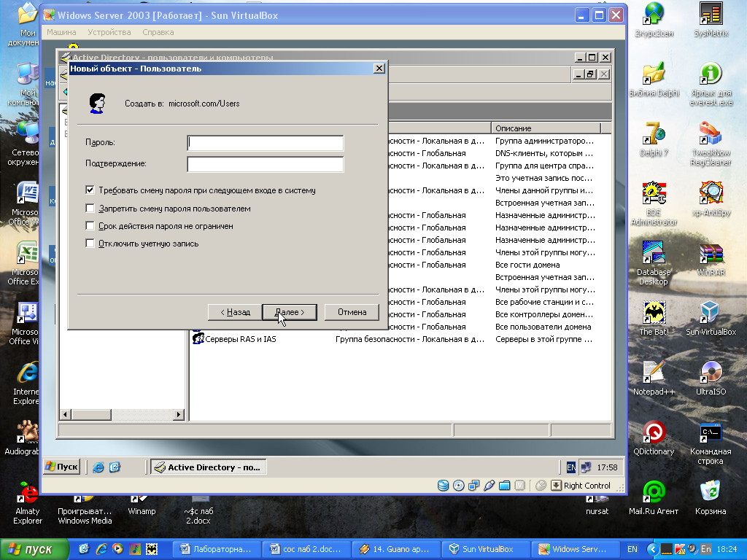Open the Mail.Ru Агент desktop icon

654,497
